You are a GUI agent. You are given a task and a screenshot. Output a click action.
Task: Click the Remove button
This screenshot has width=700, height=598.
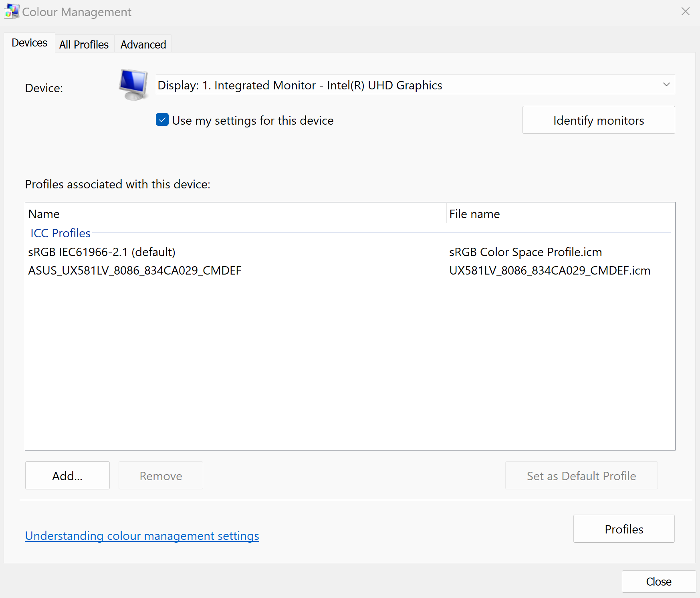[x=161, y=476]
